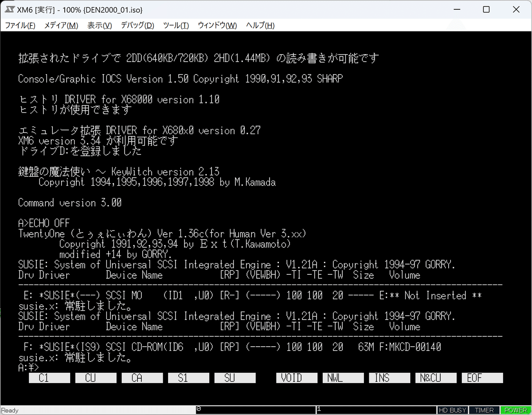This screenshot has width=532, height=415.
Task: Open the ウィンドウ(W) menu
Action: click(217, 25)
